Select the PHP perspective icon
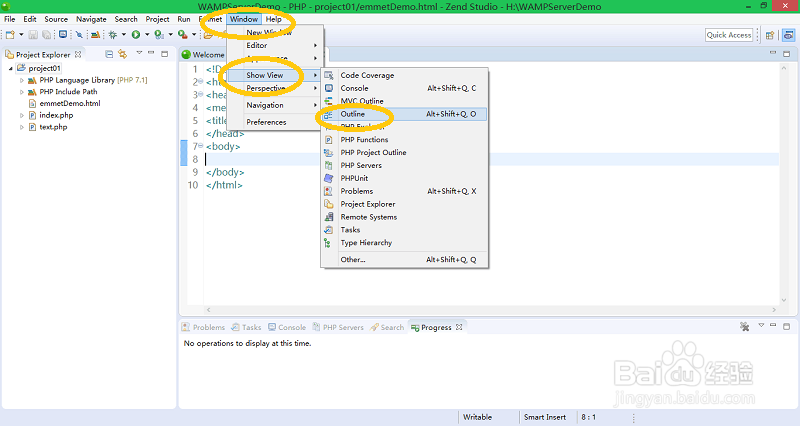 coord(788,35)
